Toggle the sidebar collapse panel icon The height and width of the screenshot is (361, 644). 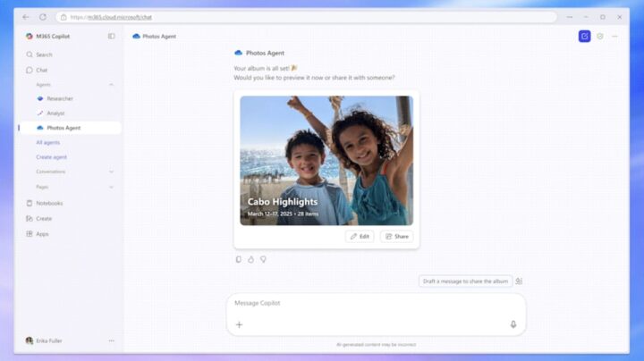[112, 37]
